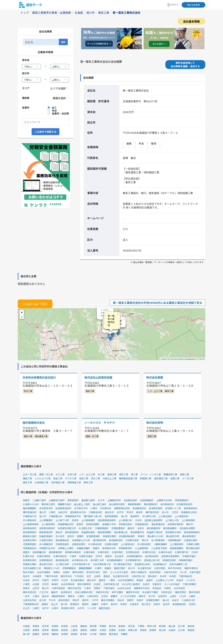The width and height of the screenshot is (223, 644).
Task: Click the address 〒078-8244 text
Action: pos(150,133)
